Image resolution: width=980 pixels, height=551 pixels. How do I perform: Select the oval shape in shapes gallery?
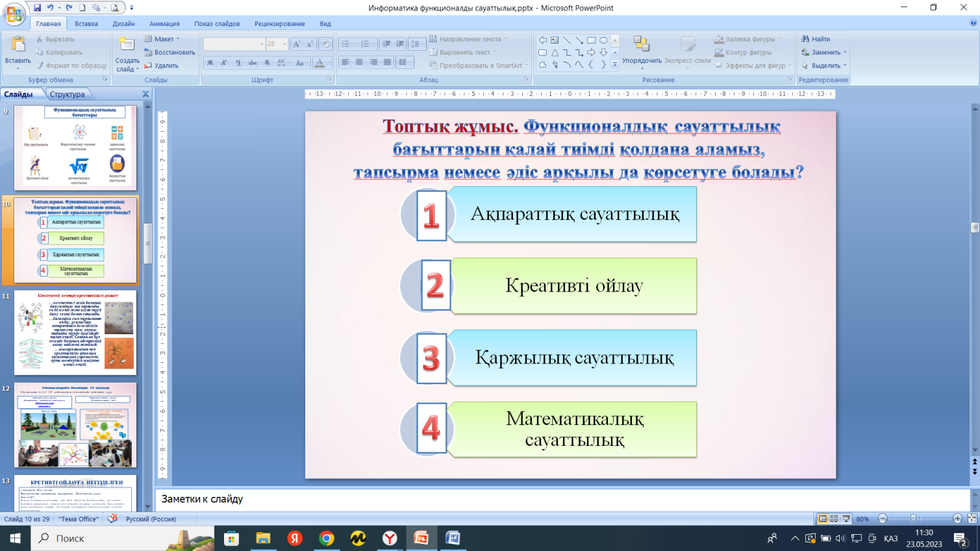click(x=603, y=40)
